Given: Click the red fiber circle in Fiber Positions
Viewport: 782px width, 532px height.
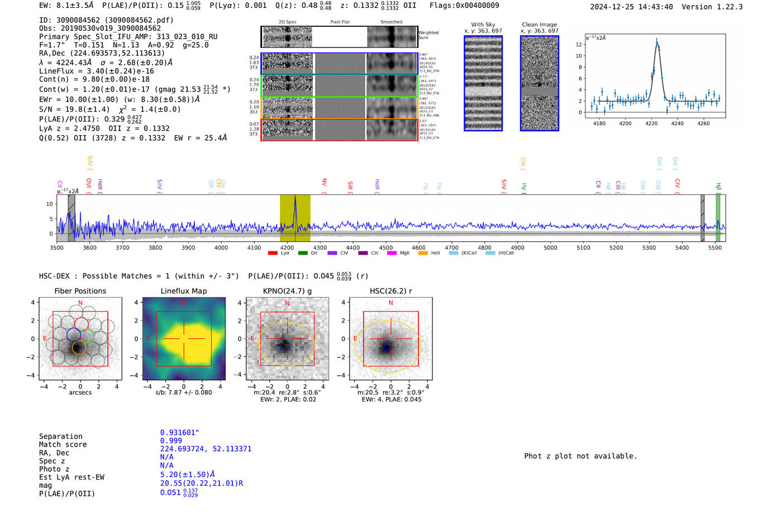Looking at the screenshot, I should click(x=82, y=324).
